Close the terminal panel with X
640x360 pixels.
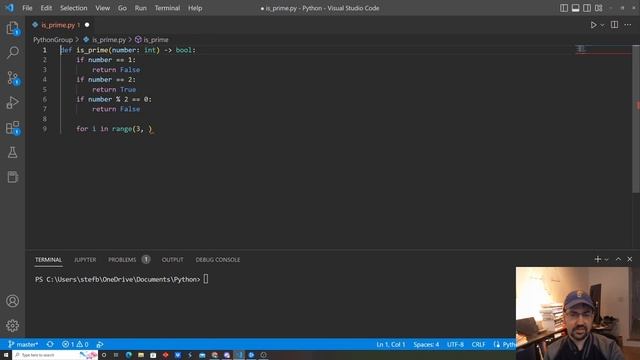(x=630, y=259)
